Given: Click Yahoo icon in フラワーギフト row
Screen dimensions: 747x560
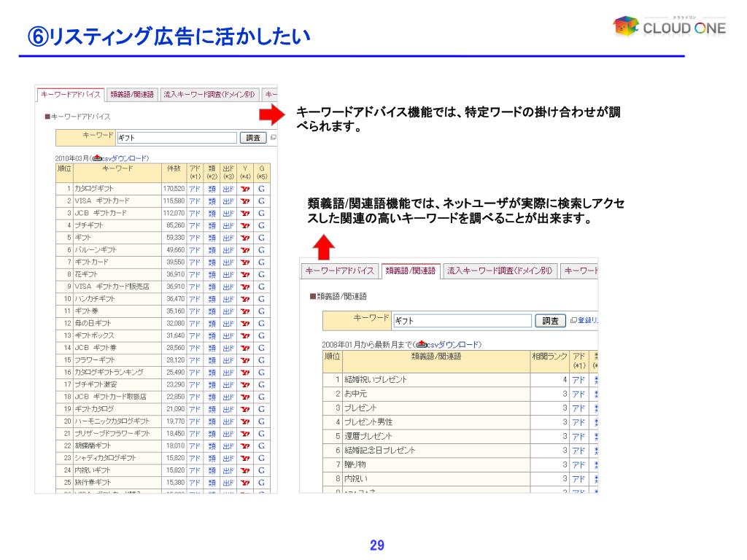Looking at the screenshot, I should [x=245, y=360].
